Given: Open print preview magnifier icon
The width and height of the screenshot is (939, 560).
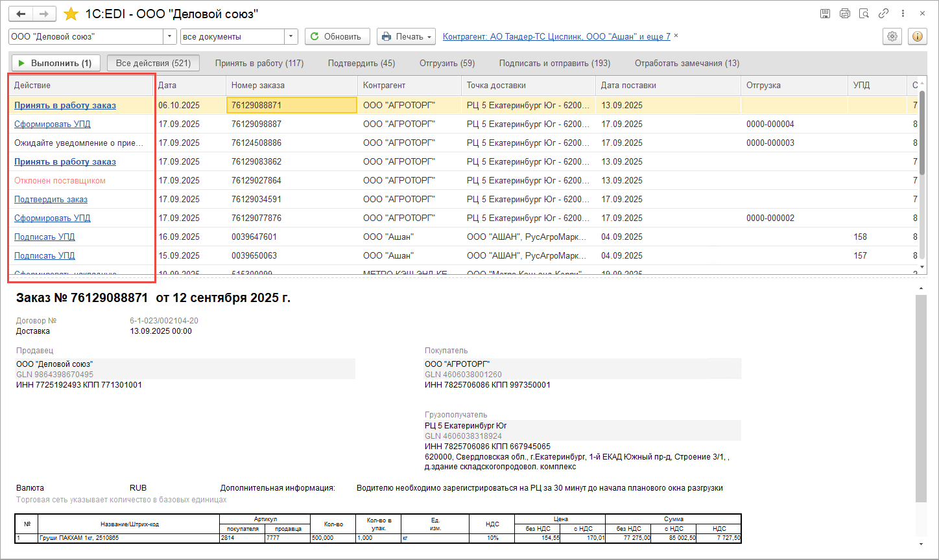Looking at the screenshot, I should point(864,14).
